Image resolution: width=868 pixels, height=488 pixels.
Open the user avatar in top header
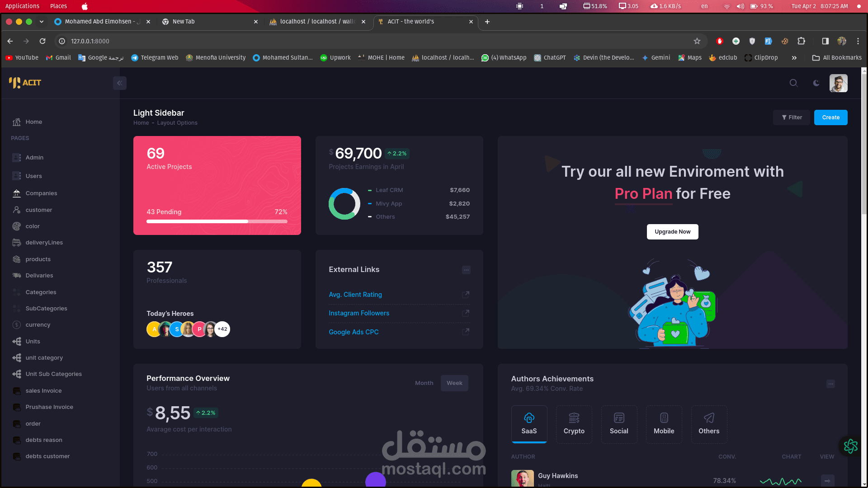(x=838, y=83)
